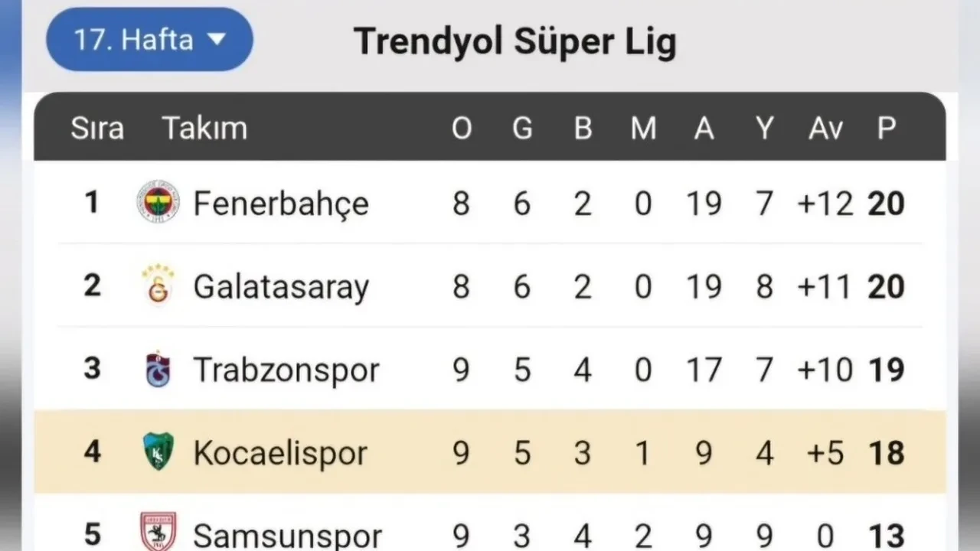The image size is (980, 551).
Task: Click the Kocaelispor club crest
Action: tap(158, 452)
